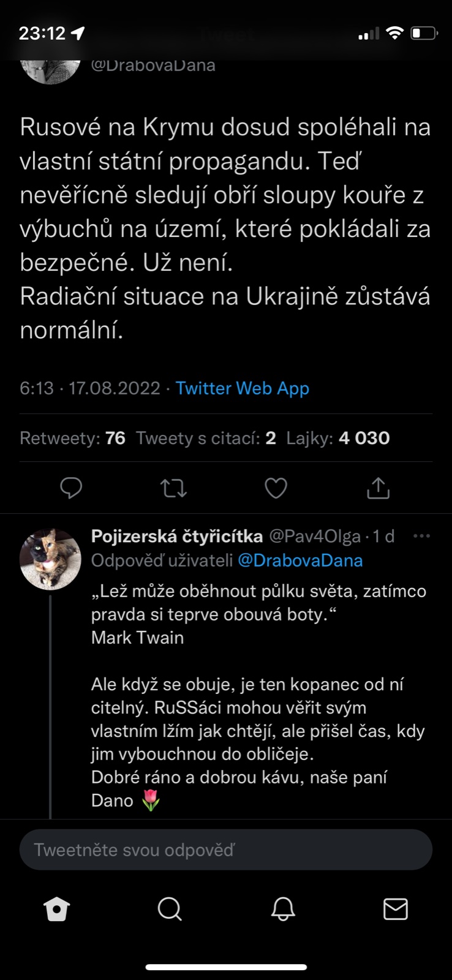Open the Twitter Web App source link
Screen dimensions: 452x980
tap(242, 388)
